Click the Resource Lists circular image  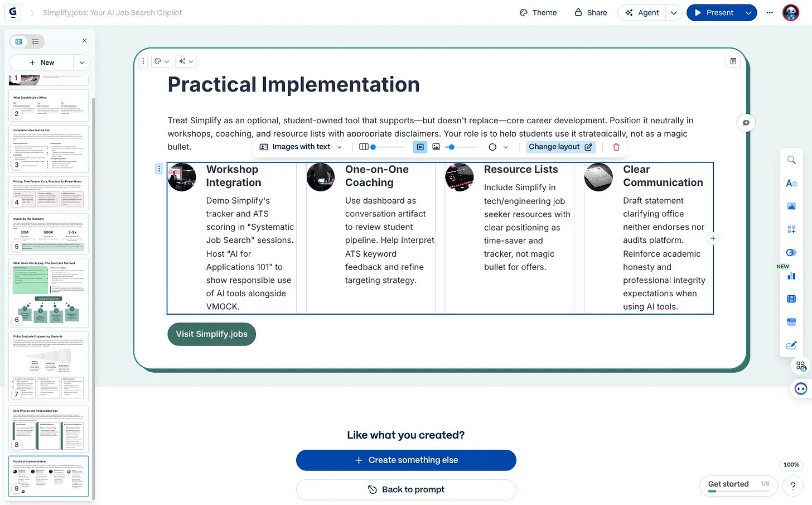point(460,177)
